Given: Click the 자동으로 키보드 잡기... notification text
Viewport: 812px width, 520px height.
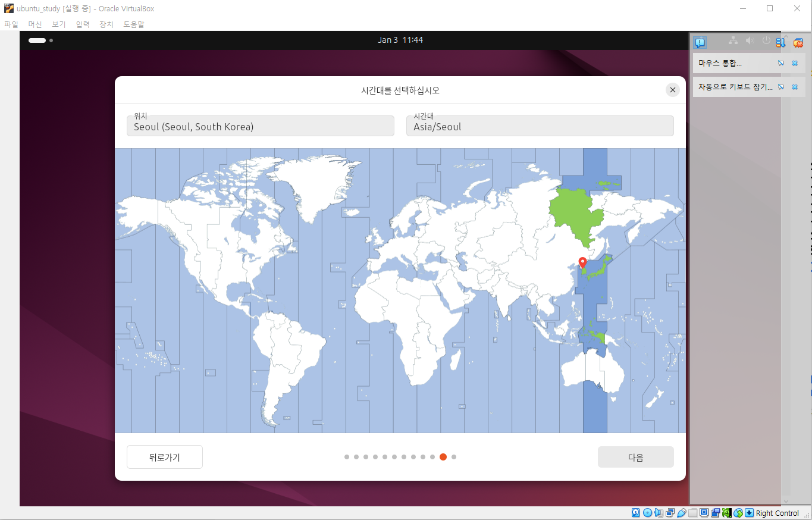Looking at the screenshot, I should tap(735, 87).
